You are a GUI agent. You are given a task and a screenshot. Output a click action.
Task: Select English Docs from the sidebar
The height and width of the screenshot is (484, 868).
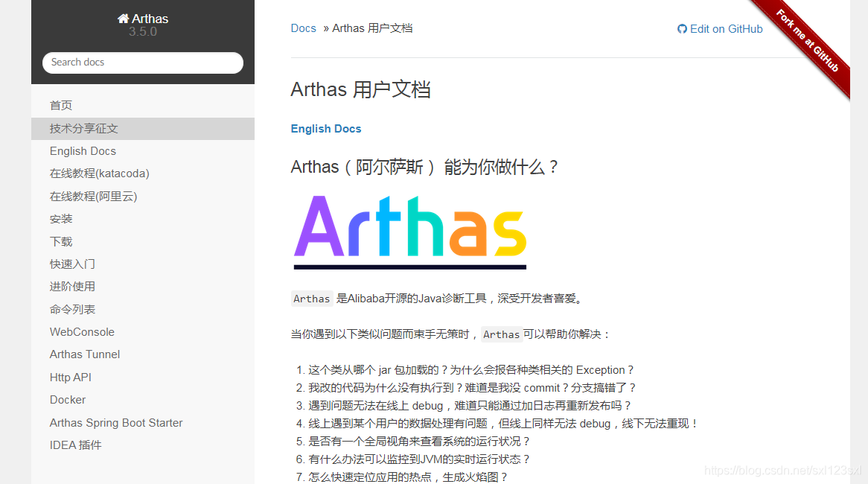click(x=82, y=150)
